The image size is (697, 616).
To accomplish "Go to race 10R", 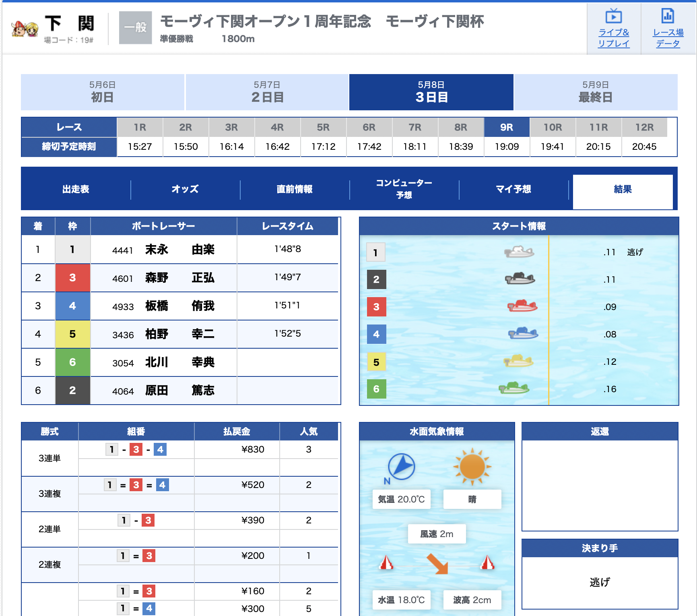I will [x=553, y=128].
